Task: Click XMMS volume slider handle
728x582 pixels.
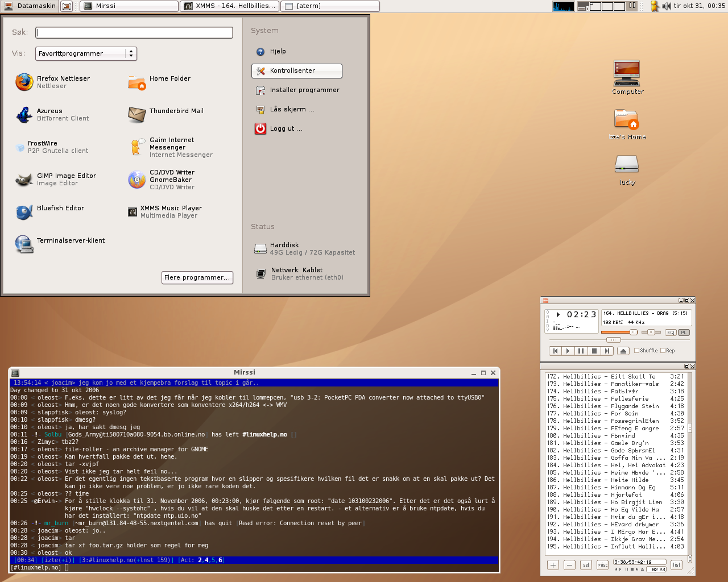Action: pyautogui.click(x=634, y=332)
